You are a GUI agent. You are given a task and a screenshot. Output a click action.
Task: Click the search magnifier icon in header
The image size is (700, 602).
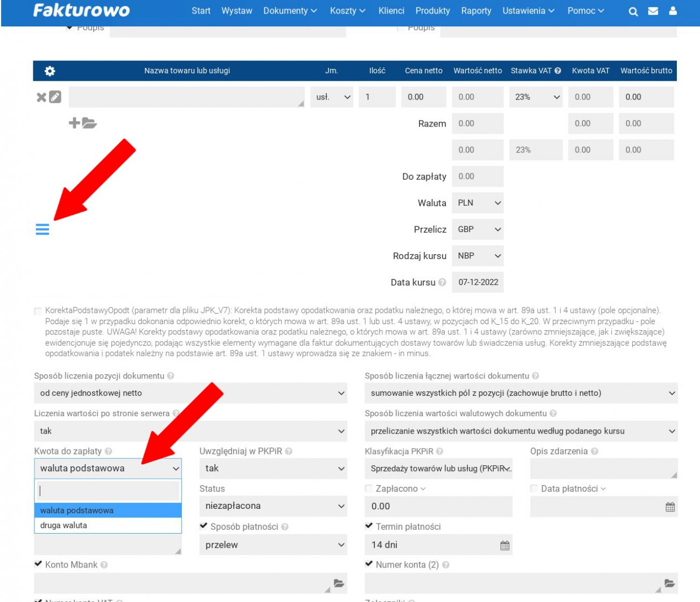633,11
